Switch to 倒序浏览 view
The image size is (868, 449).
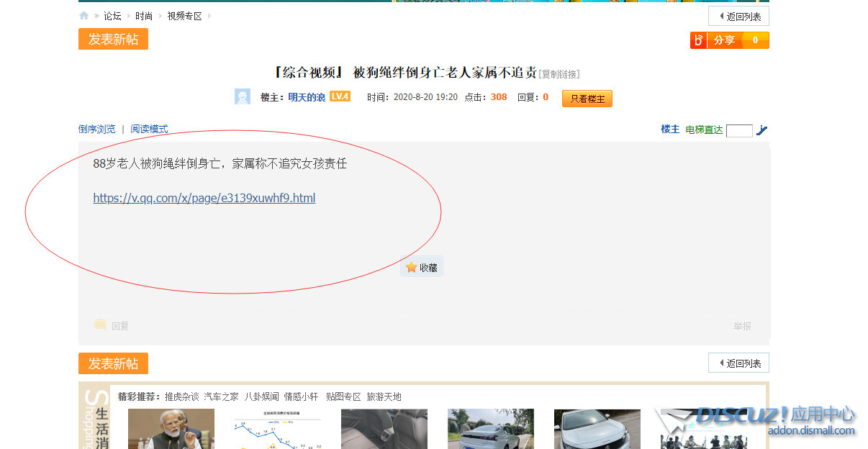pyautogui.click(x=96, y=130)
